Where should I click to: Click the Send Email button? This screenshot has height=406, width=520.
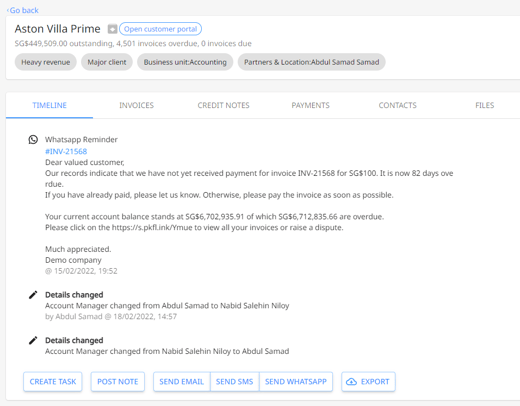[182, 382]
